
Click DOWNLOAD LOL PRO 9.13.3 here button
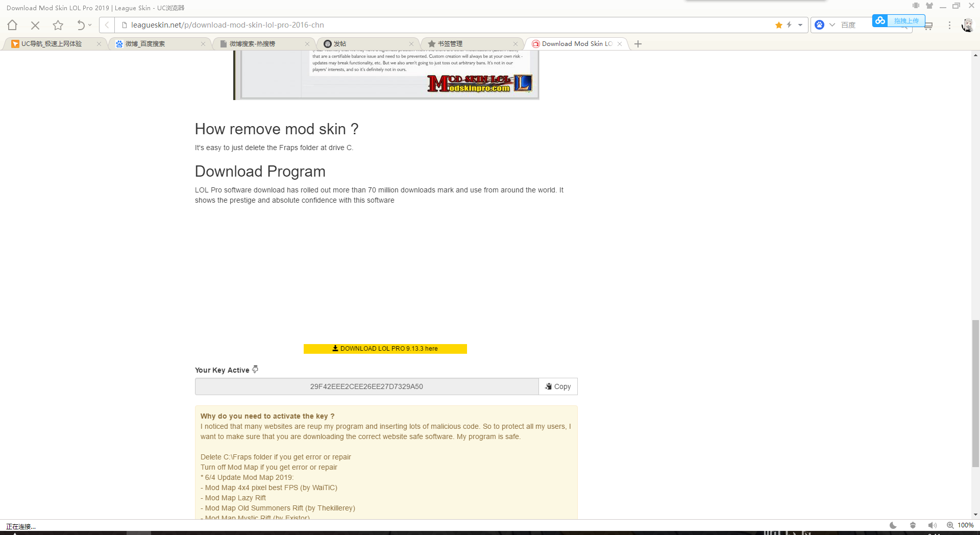[x=385, y=349]
